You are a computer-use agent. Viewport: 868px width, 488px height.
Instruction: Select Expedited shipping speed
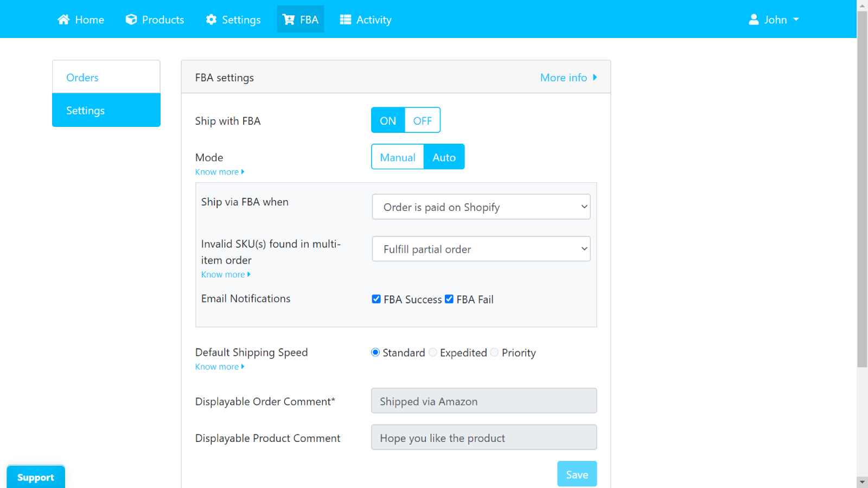pos(433,352)
